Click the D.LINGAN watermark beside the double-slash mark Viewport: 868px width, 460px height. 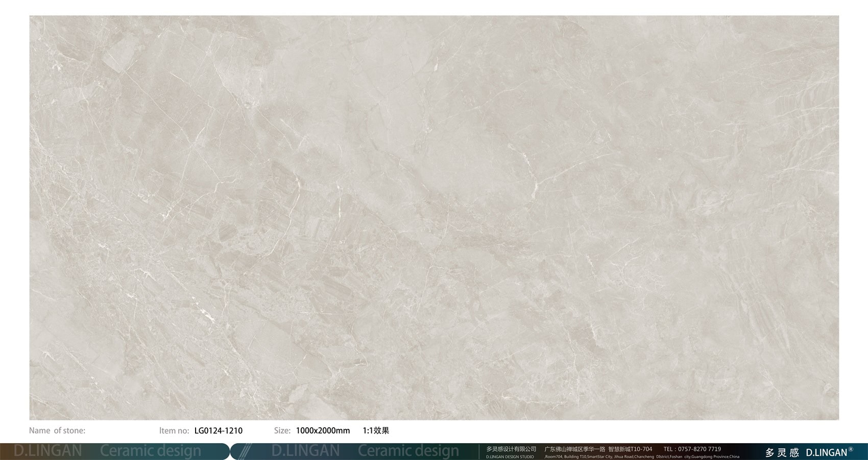pyautogui.click(x=305, y=451)
